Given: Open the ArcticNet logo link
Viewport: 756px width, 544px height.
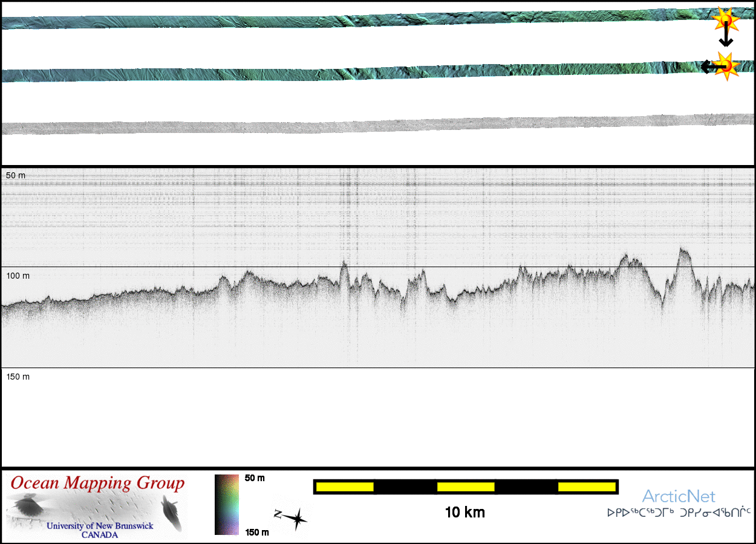Looking at the screenshot, I should [678, 497].
